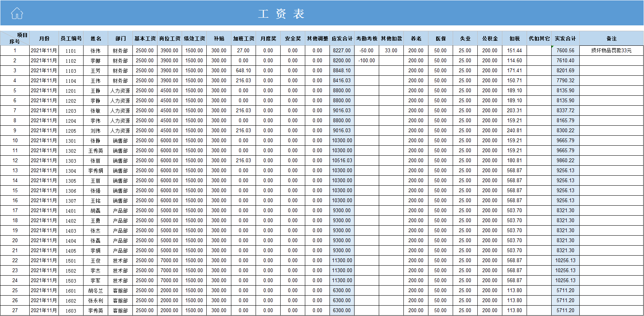This screenshot has height=316, width=644.
Task: Click employee number 1307 cell
Action: coord(71,200)
